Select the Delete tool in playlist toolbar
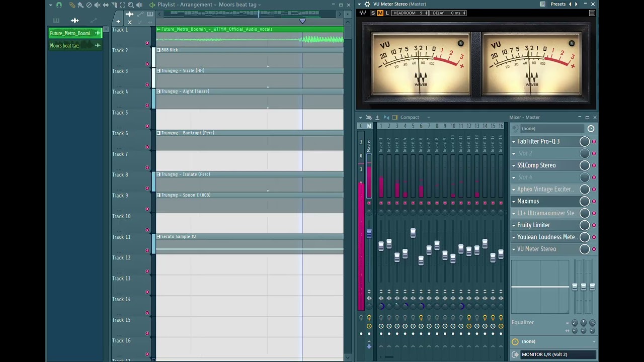644x362 pixels. coord(89,5)
